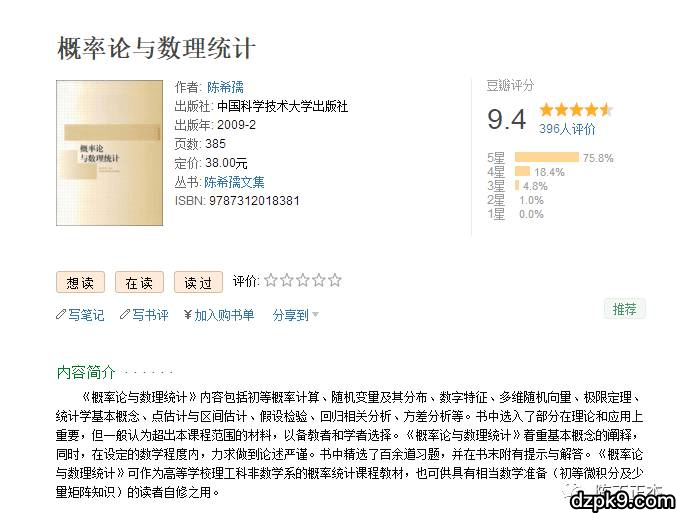This screenshot has width=684, height=522.
Task: Mark the book as 读过
Action: click(198, 283)
